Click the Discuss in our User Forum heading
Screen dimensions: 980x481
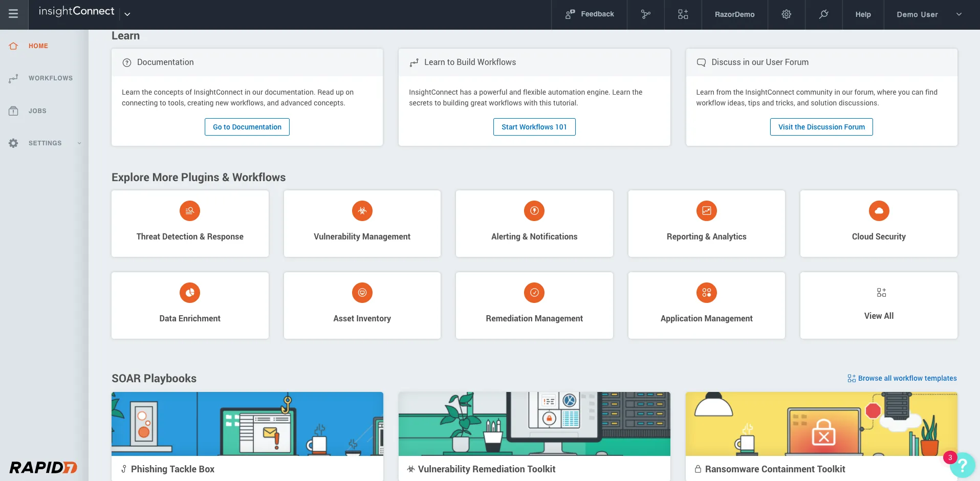click(x=760, y=62)
